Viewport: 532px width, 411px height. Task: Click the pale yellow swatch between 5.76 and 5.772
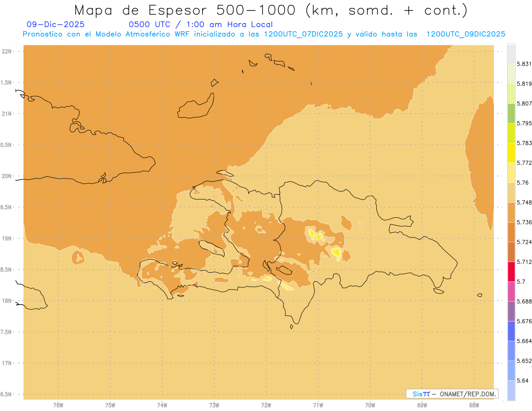pos(511,173)
